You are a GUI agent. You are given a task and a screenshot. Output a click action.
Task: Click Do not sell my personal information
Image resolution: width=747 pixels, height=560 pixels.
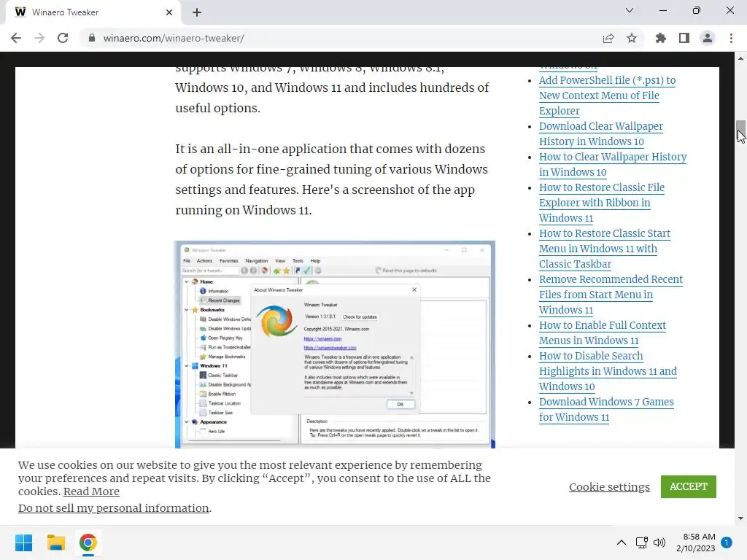[113, 508]
